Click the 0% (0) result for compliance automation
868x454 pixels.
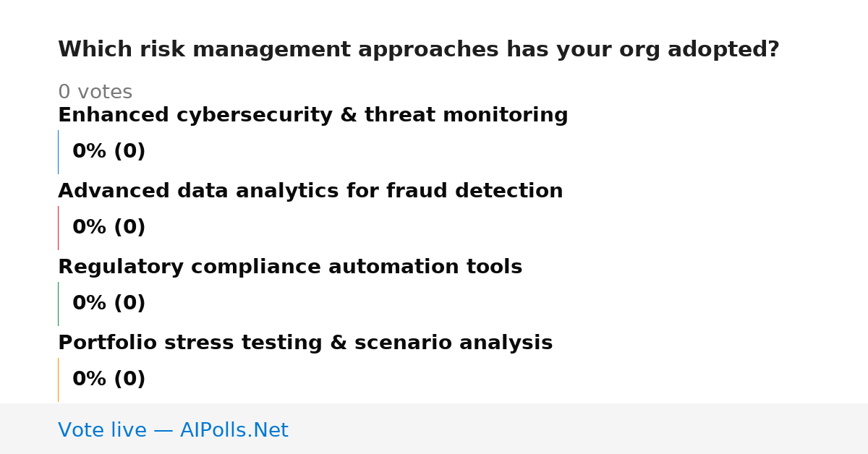(109, 304)
